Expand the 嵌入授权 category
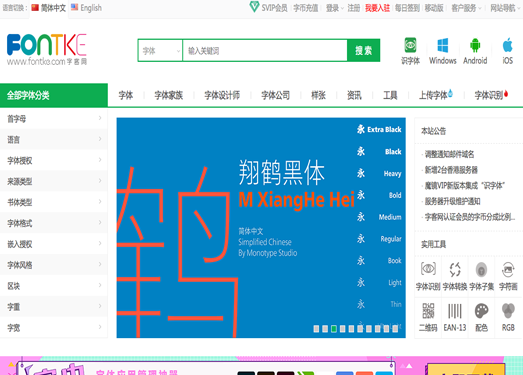The height and width of the screenshot is (375, 523). click(54, 244)
